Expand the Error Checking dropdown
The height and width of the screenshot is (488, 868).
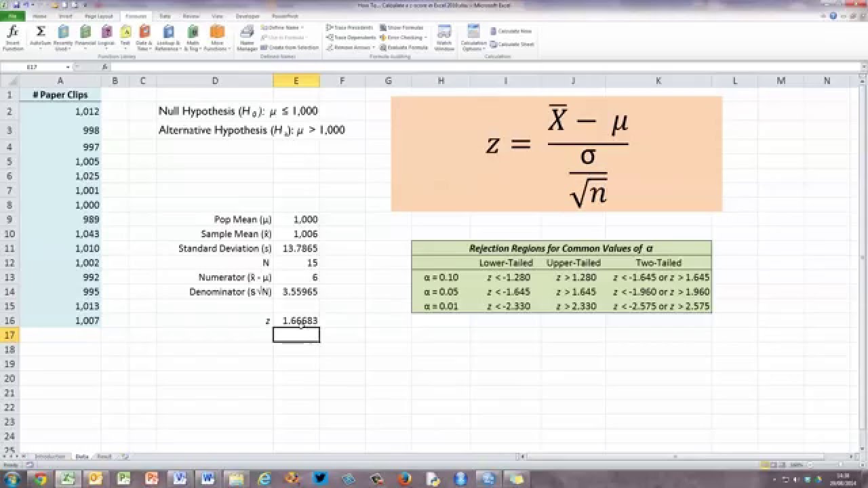[x=425, y=37]
